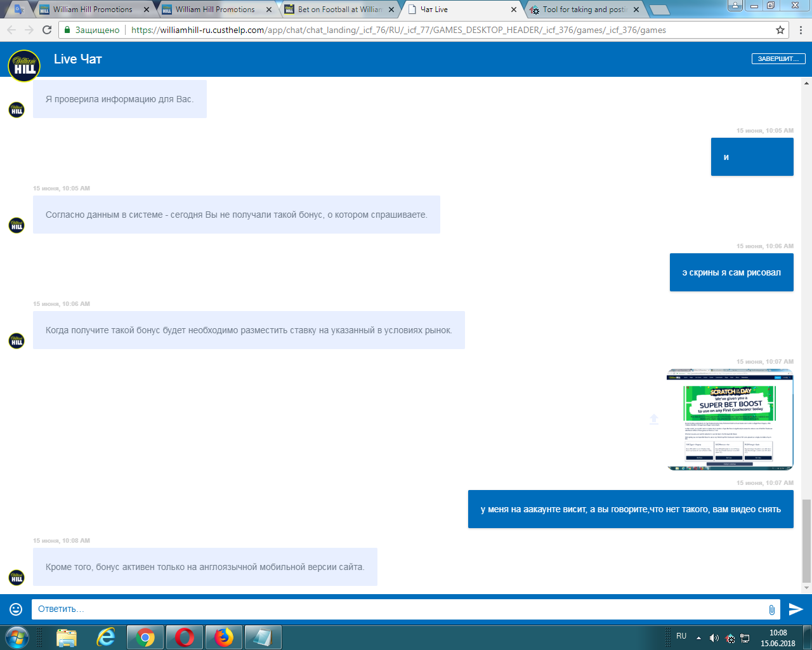Bookmark this page with the star icon
Screen dimensions: 812x650
click(x=780, y=30)
